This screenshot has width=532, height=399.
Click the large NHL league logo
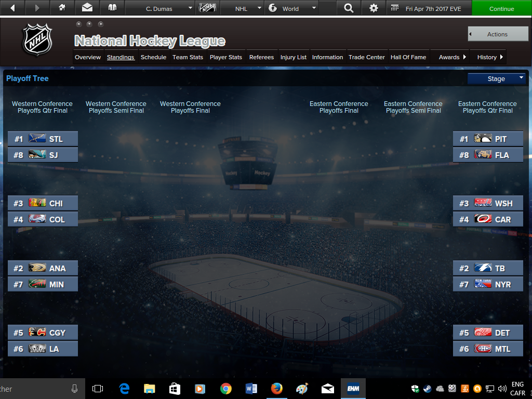pos(37,39)
